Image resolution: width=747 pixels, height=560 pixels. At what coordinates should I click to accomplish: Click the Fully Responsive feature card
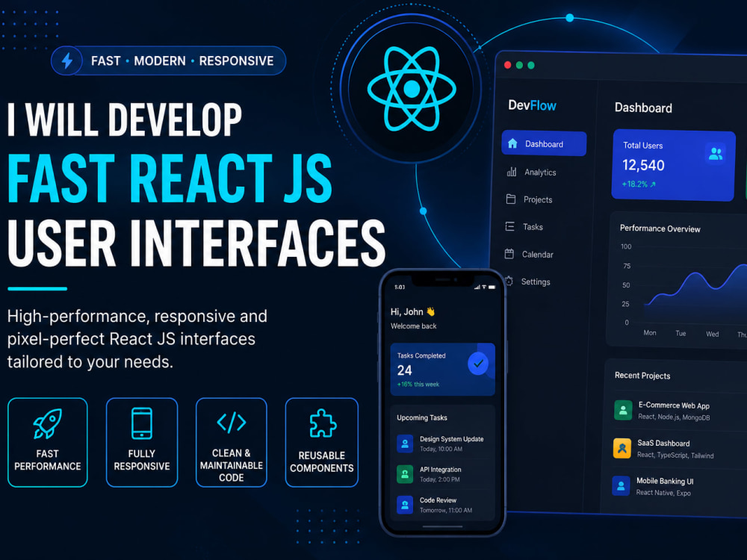click(141, 442)
